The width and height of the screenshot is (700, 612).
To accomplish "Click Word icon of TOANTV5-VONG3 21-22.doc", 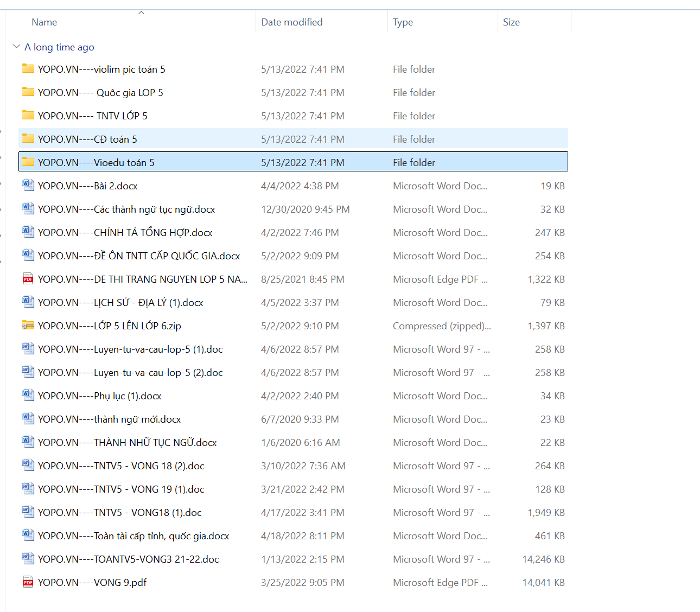I will coord(28,558).
